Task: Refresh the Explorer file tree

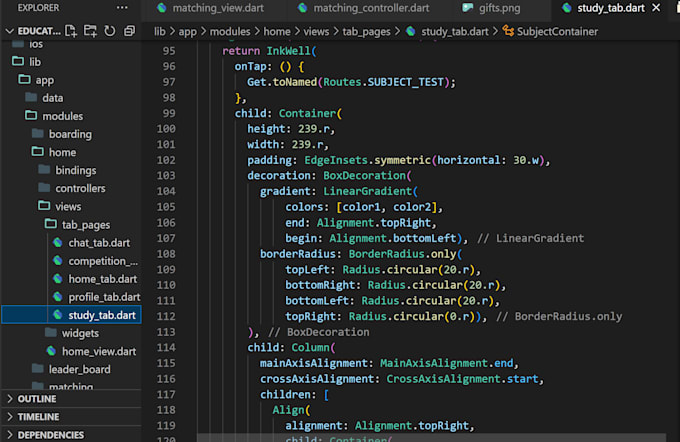Action: click(x=110, y=31)
